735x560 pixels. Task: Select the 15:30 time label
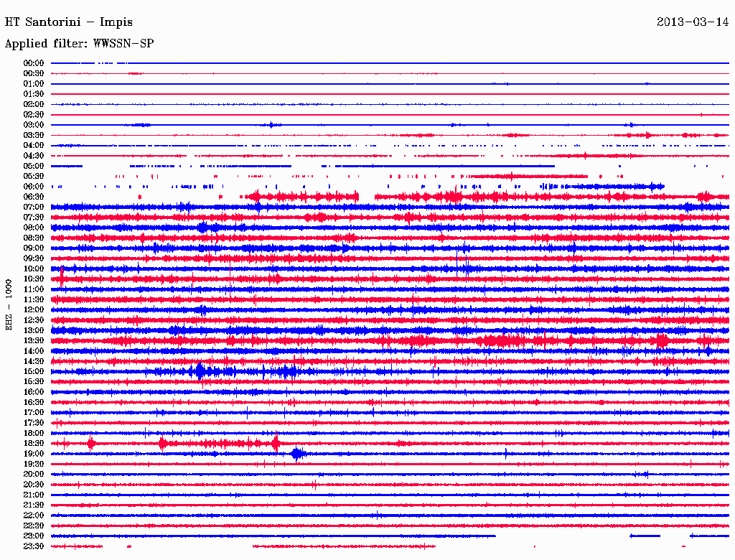pos(34,382)
